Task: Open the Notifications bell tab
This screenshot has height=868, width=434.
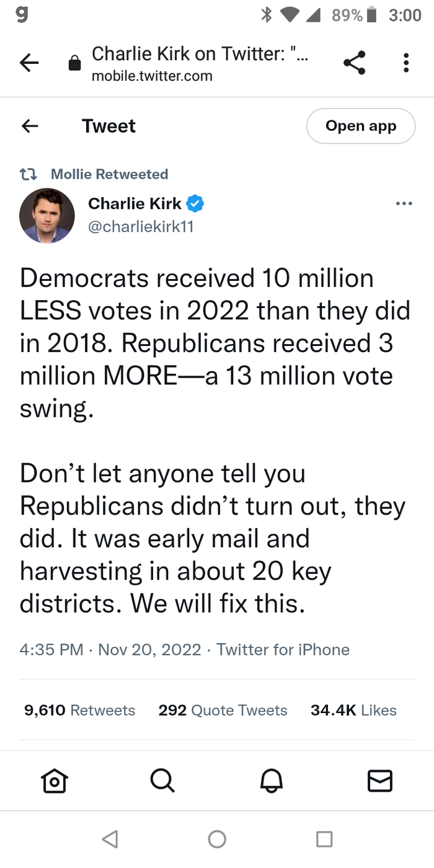Action: click(x=272, y=781)
